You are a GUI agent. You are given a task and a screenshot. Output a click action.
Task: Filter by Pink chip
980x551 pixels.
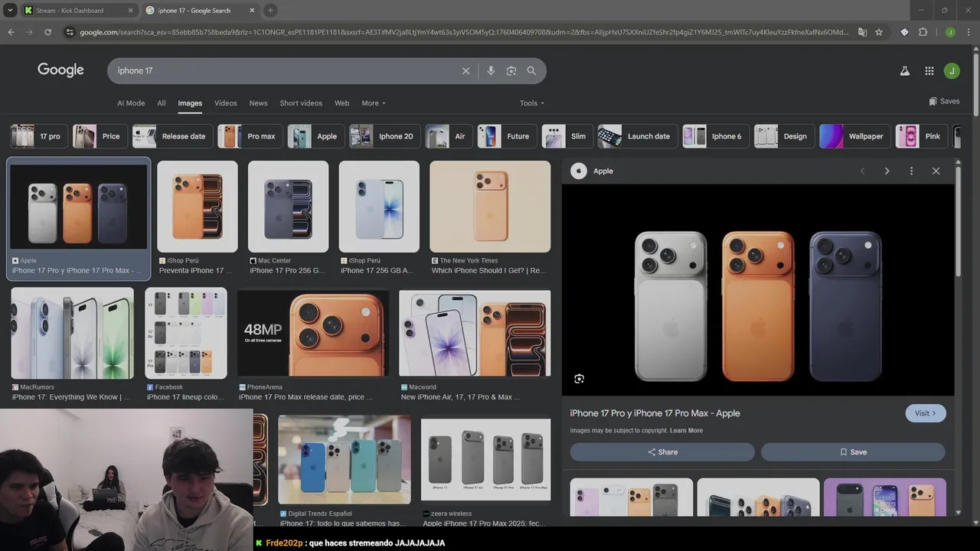922,136
